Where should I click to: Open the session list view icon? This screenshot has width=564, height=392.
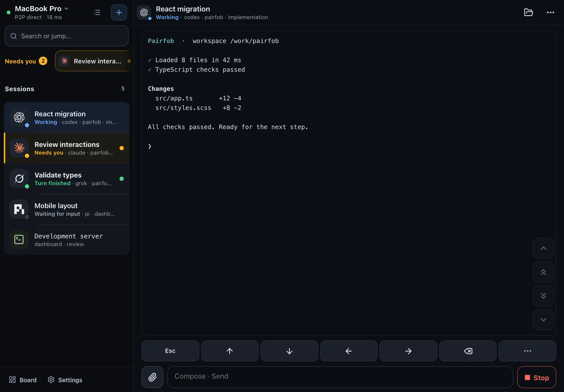(97, 12)
